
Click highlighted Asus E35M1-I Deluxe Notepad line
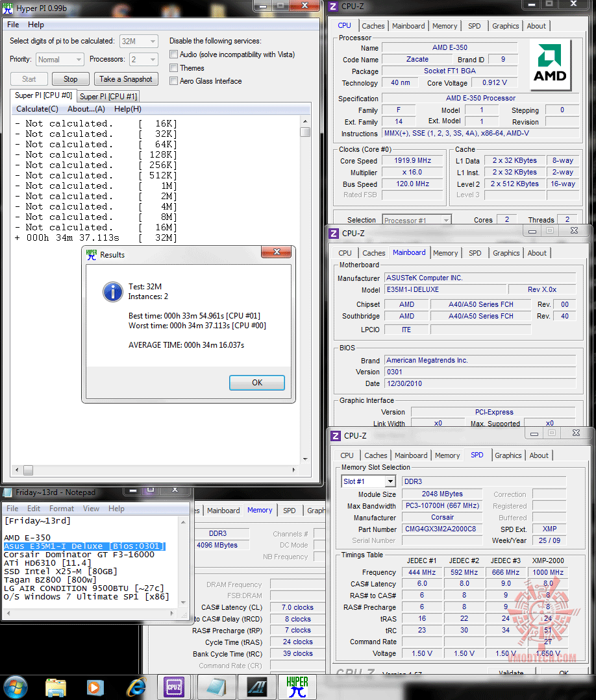[x=85, y=546]
